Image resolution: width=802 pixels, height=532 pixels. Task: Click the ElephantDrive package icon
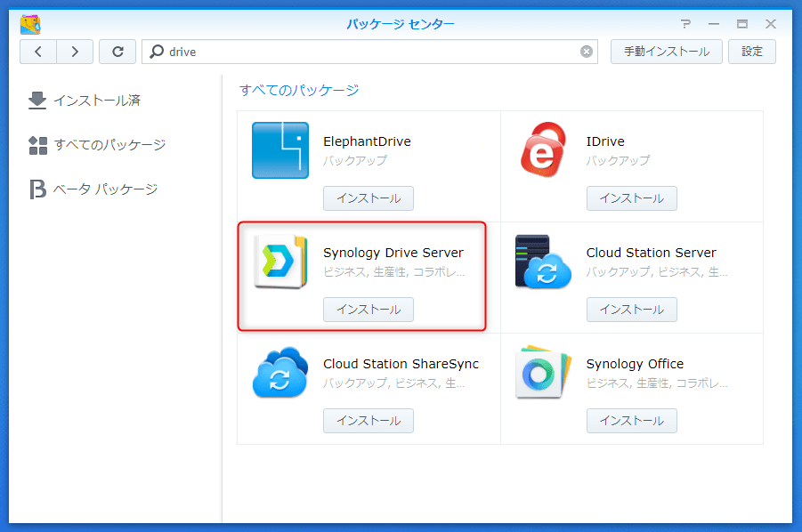click(x=280, y=150)
